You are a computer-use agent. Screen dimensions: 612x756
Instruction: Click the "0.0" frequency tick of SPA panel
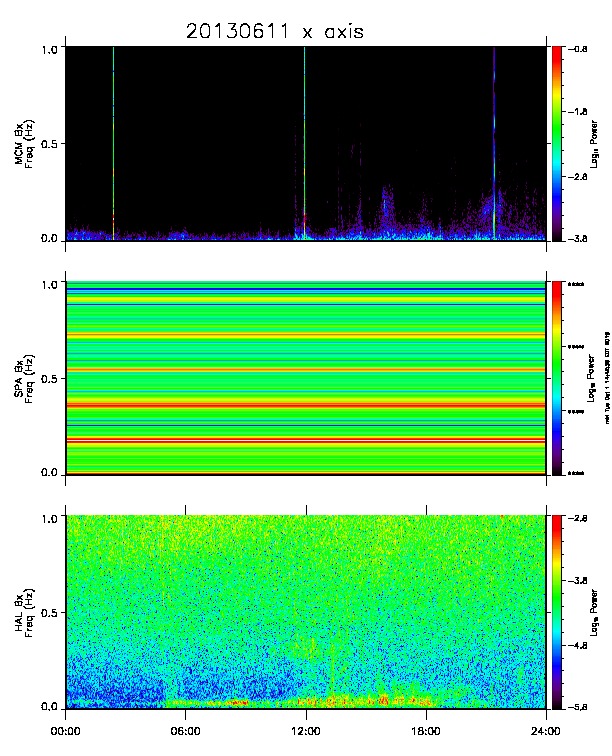(49, 472)
